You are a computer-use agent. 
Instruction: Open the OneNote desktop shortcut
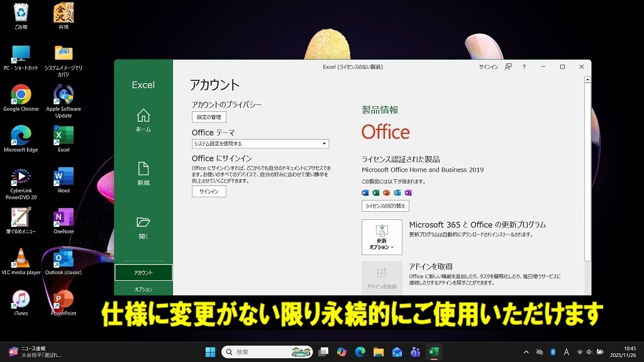click(x=64, y=221)
